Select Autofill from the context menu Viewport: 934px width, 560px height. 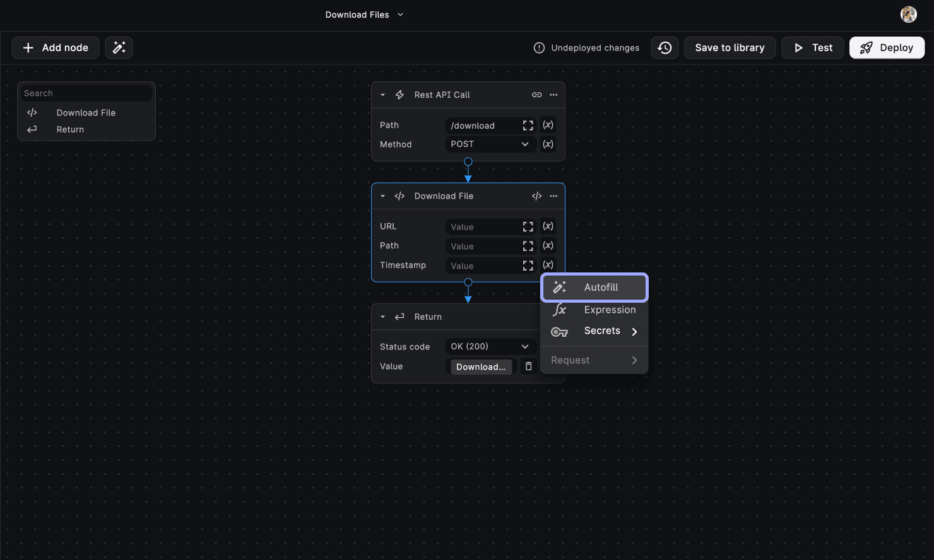coord(594,288)
